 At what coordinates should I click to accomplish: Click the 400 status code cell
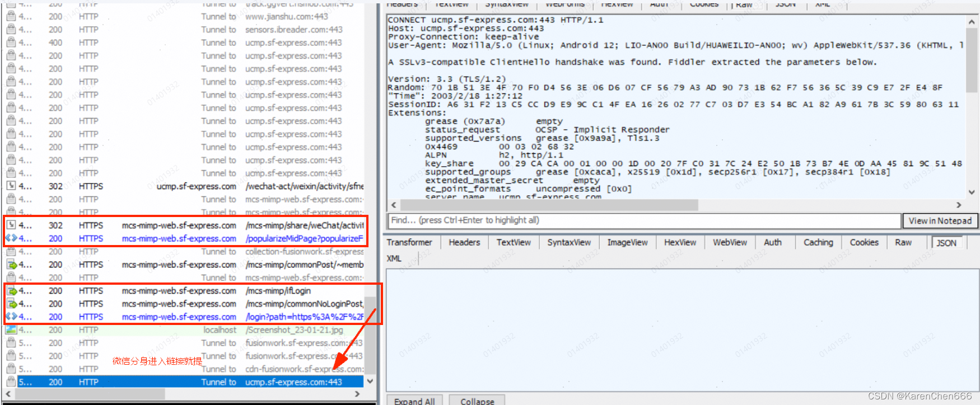coord(55,43)
